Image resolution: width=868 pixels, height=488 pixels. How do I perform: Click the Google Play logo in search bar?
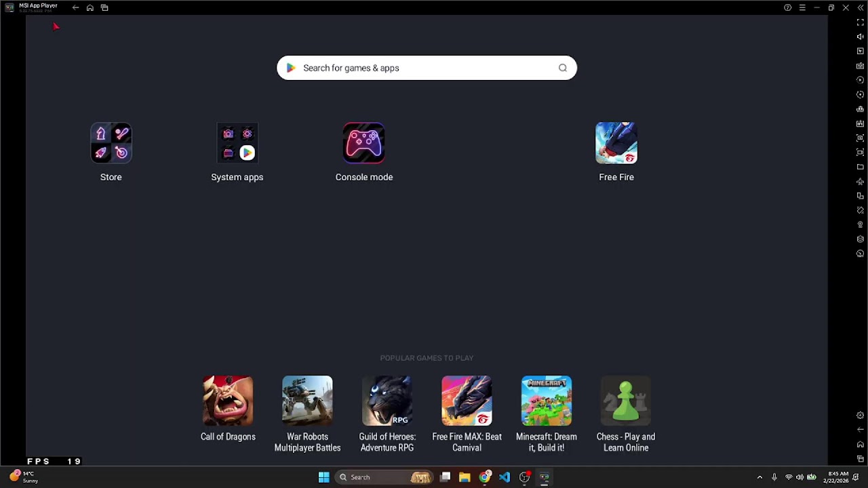291,68
